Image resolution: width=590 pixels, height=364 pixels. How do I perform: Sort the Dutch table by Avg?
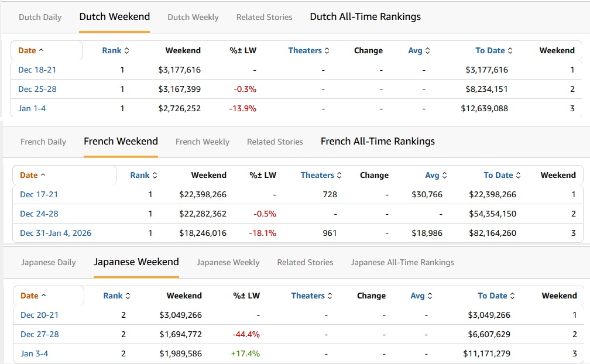419,51
